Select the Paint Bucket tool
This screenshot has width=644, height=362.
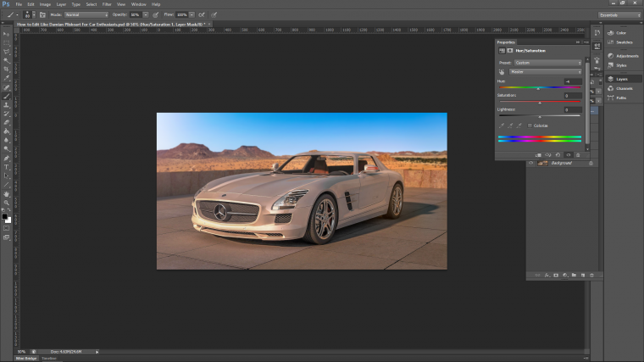coord(6,131)
